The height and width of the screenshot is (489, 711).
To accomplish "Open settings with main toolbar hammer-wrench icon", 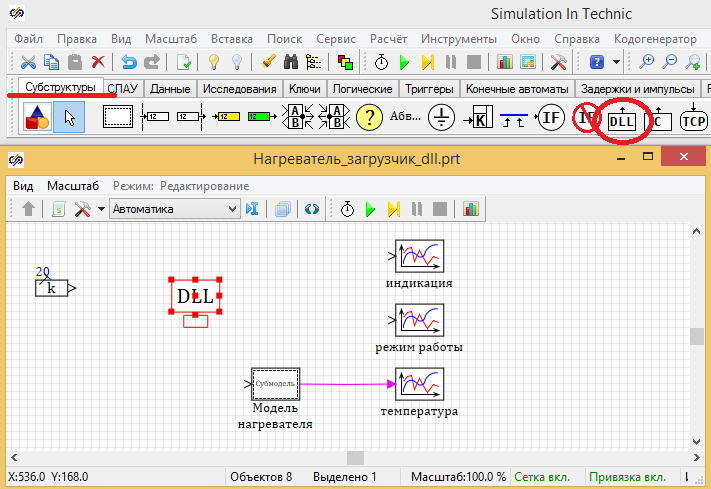I will tap(559, 62).
